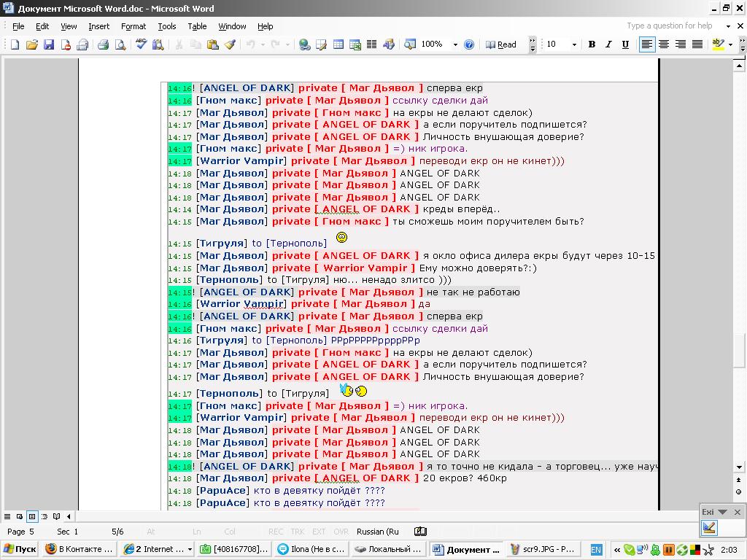Viewport: 747px width, 560px height.
Task: Set Align Left paragraph alignment
Action: [646, 44]
